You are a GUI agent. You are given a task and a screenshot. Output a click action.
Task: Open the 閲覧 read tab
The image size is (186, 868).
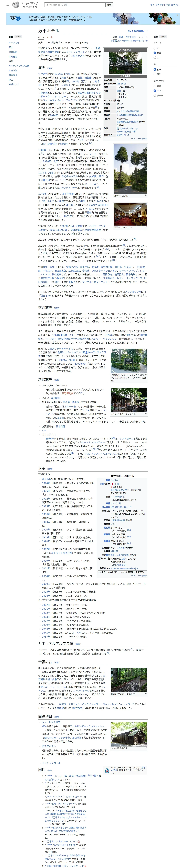(115, 37)
